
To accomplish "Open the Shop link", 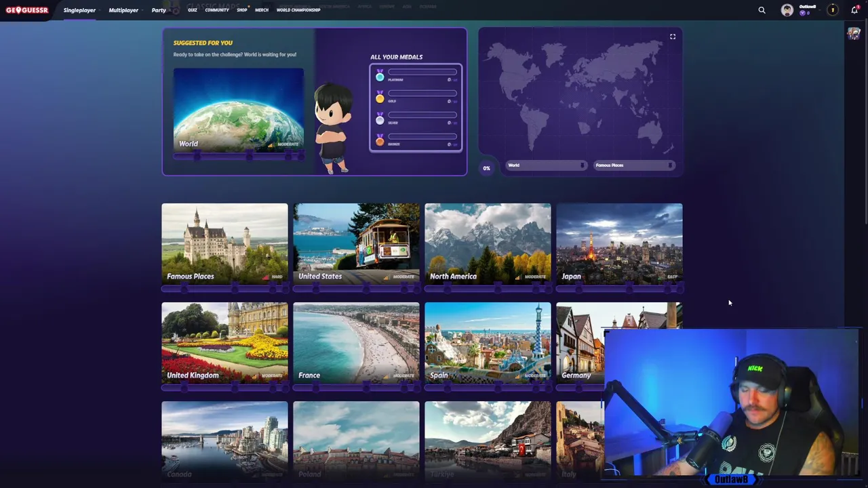I will click(242, 10).
